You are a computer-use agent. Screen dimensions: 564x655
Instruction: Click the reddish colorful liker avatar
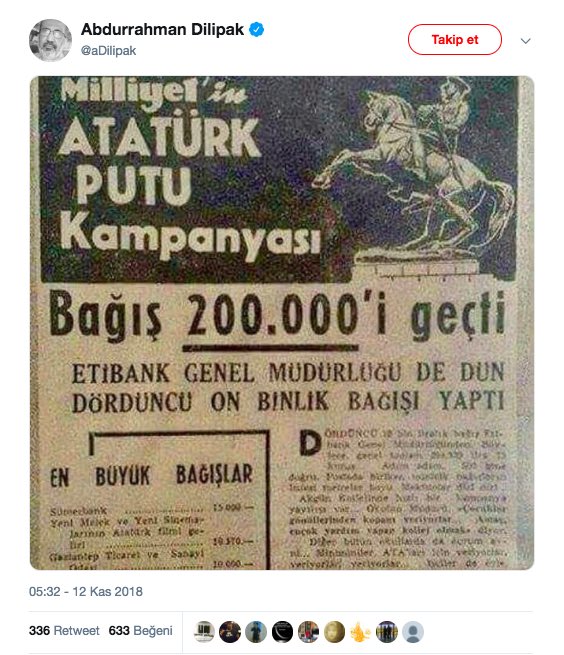[x=308, y=631]
